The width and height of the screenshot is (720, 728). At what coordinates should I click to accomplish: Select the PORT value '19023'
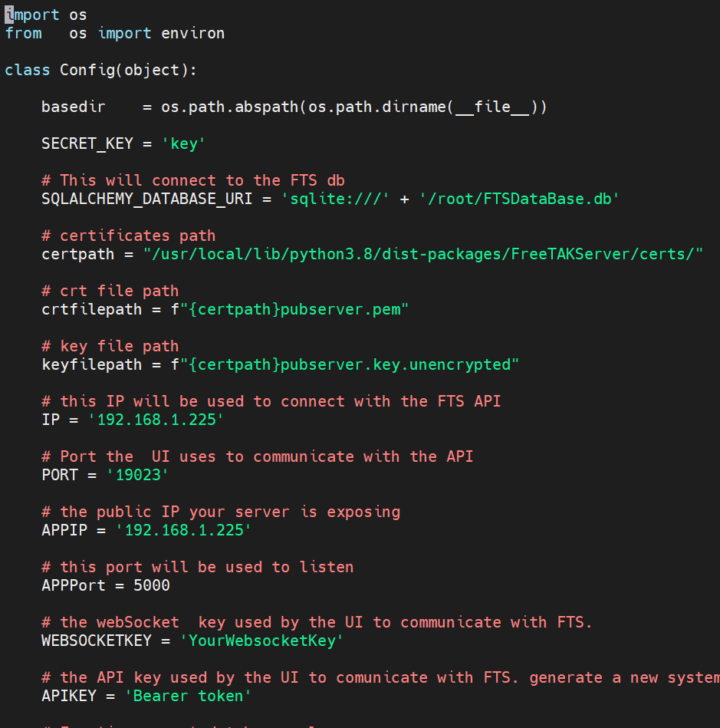(x=136, y=474)
